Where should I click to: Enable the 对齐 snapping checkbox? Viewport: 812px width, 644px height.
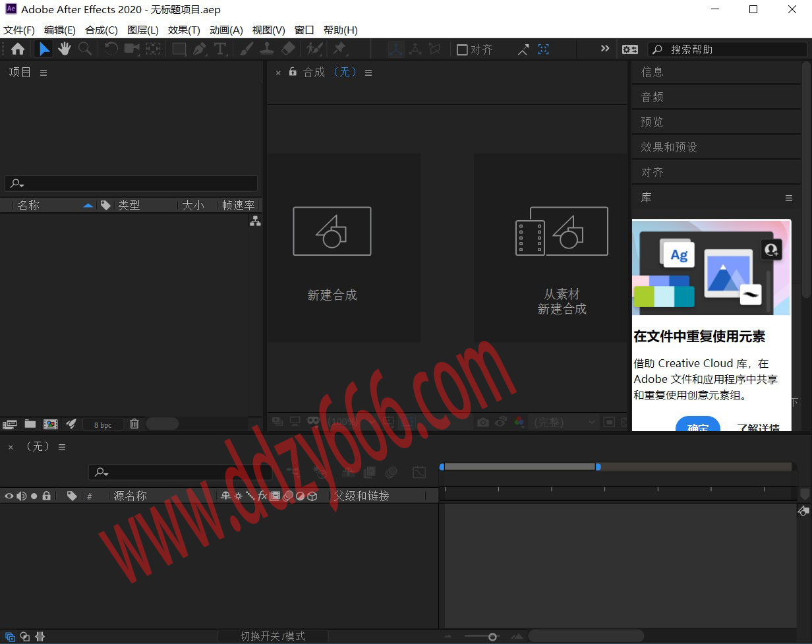click(x=462, y=49)
